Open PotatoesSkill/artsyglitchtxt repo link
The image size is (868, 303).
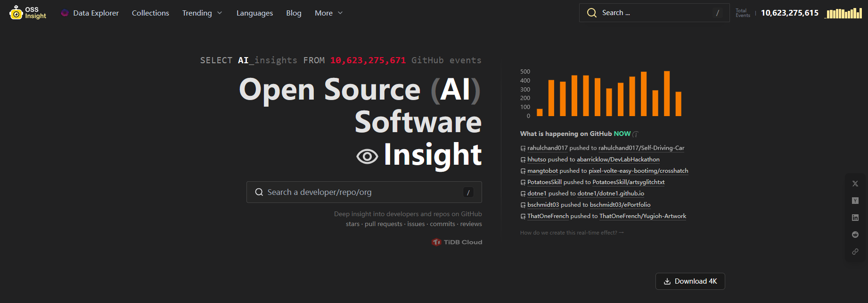click(629, 182)
